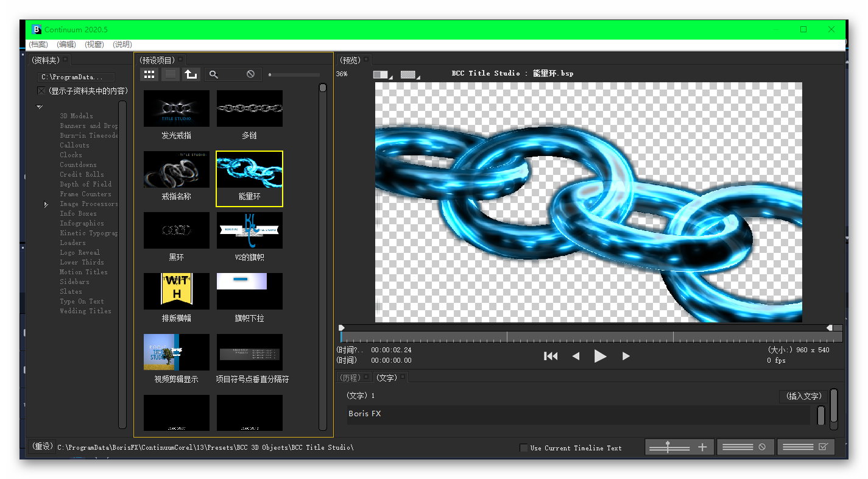868x479 pixels.
Task: Step back one frame
Action: pos(576,356)
